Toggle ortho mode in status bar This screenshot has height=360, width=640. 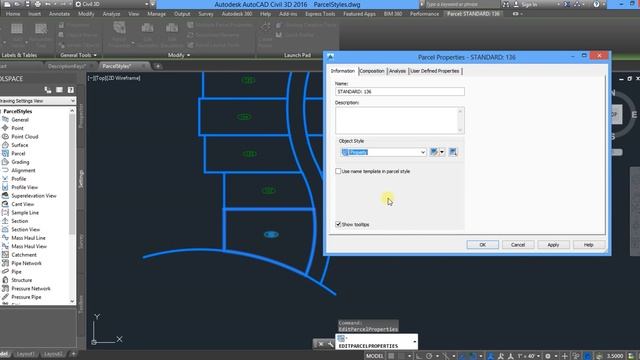pos(419,356)
